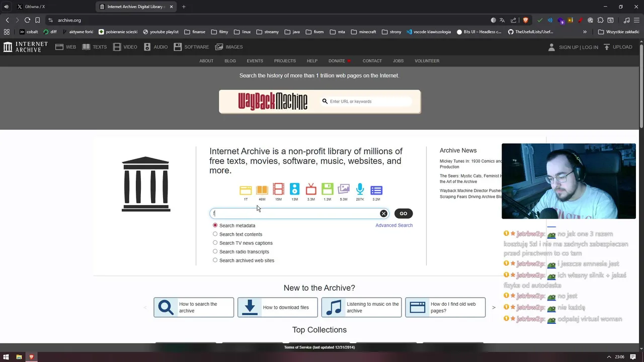
Task: Click the share page icon in address bar
Action: 513,20
